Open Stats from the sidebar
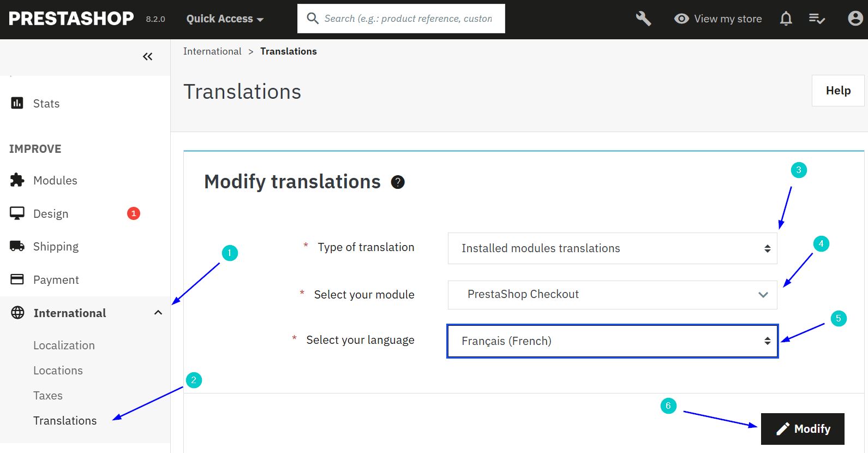868x453 pixels. point(46,104)
